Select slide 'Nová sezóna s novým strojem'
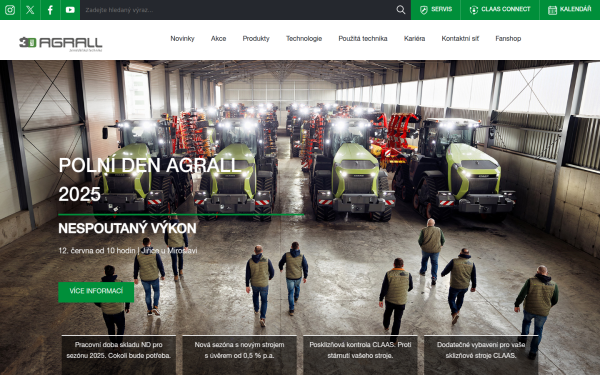This screenshot has width=600, height=375. 240,355
